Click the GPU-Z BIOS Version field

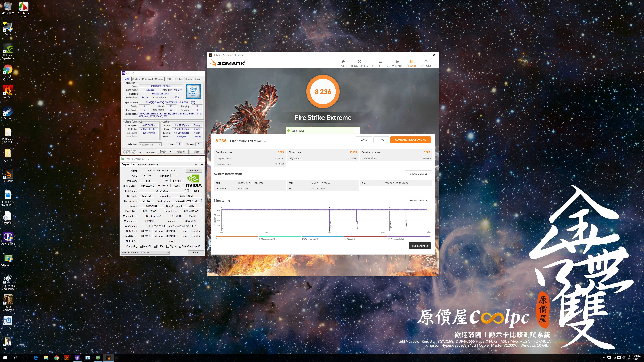161,191
